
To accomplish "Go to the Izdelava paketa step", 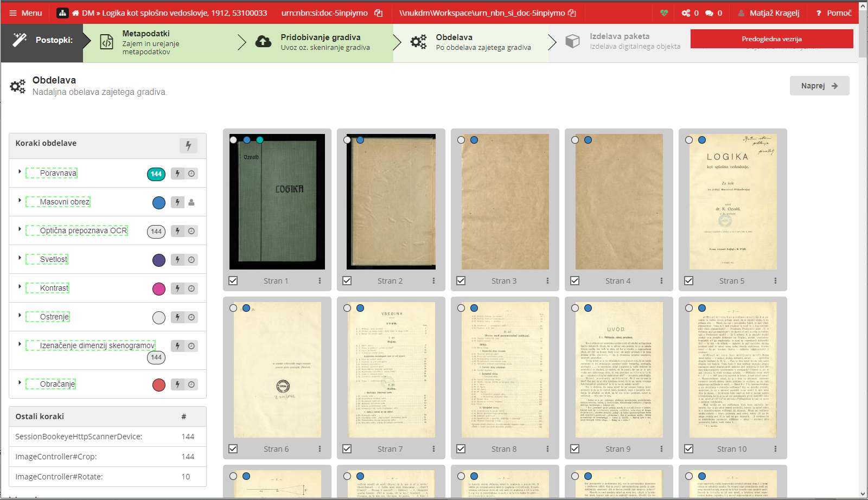I will (624, 42).
